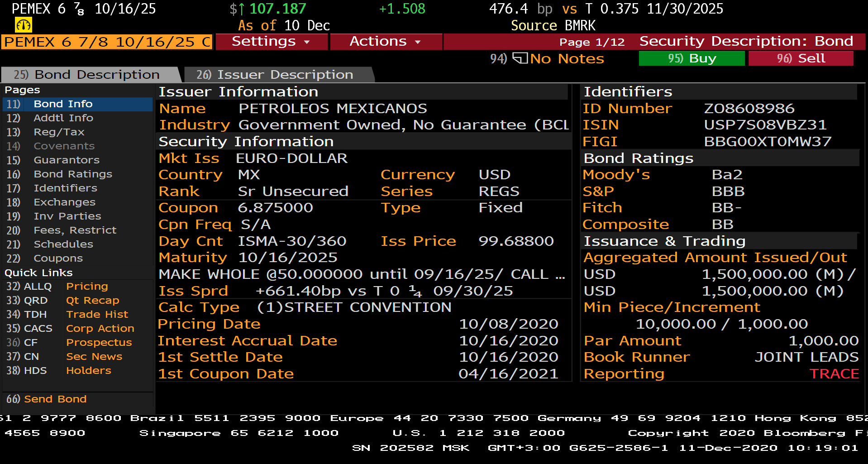
Task: Click Series REGS value
Action: point(499,191)
